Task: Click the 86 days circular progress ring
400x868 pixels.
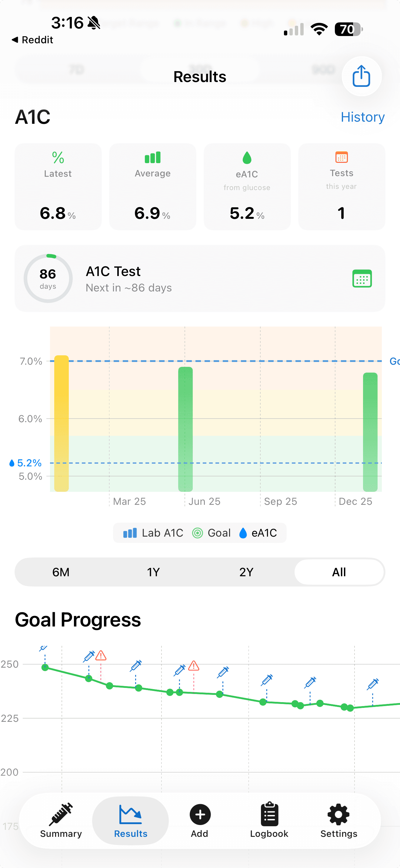Action: tap(48, 278)
